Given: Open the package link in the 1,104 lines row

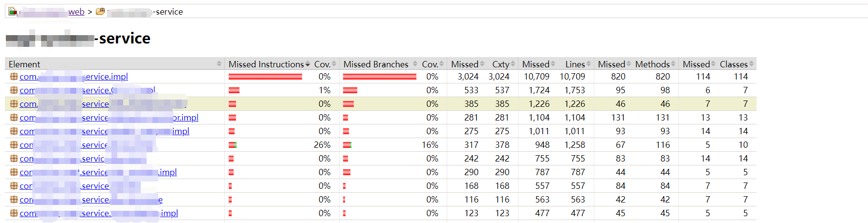Looking at the screenshot, I should 109,118.
